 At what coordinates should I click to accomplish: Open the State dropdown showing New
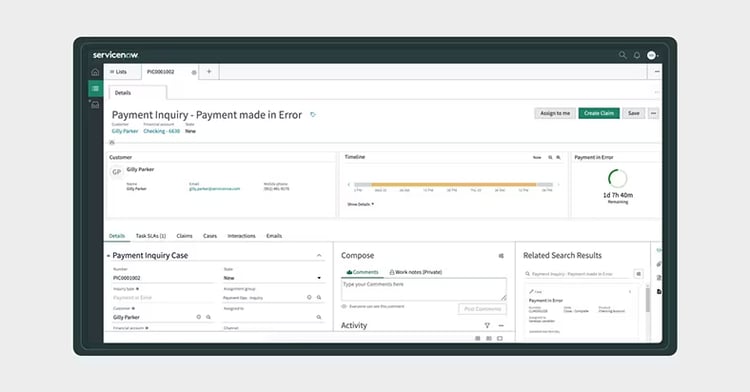pos(273,278)
